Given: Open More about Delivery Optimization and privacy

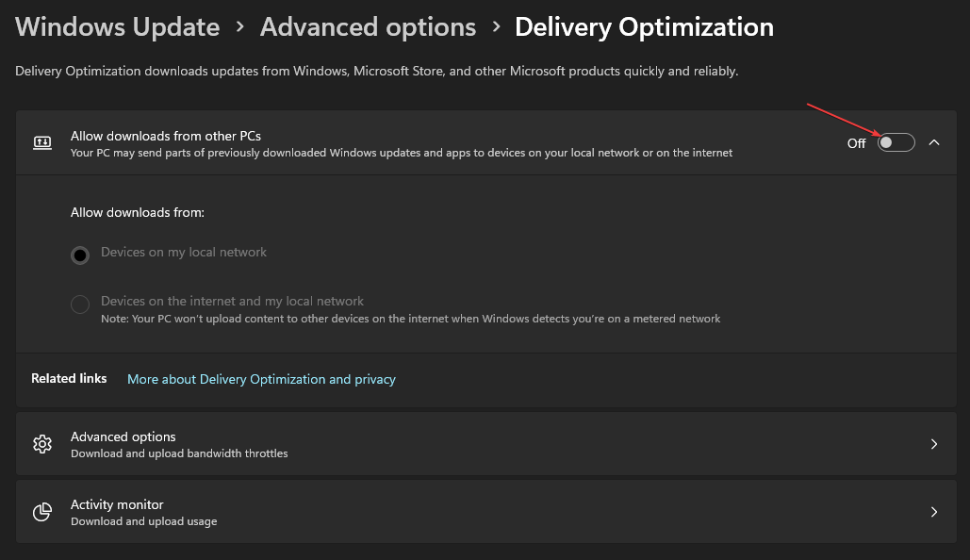Looking at the screenshot, I should [x=260, y=378].
